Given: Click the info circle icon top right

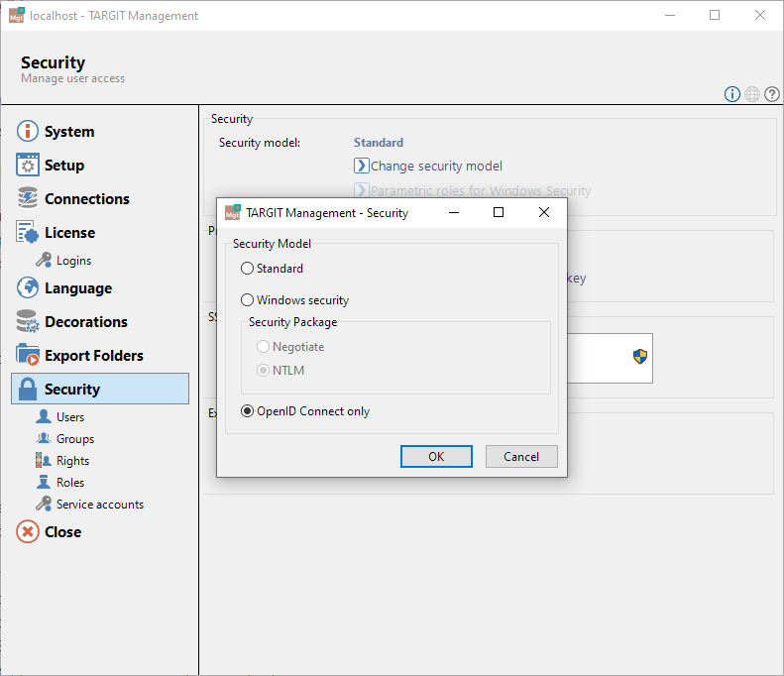Looking at the screenshot, I should [732, 94].
